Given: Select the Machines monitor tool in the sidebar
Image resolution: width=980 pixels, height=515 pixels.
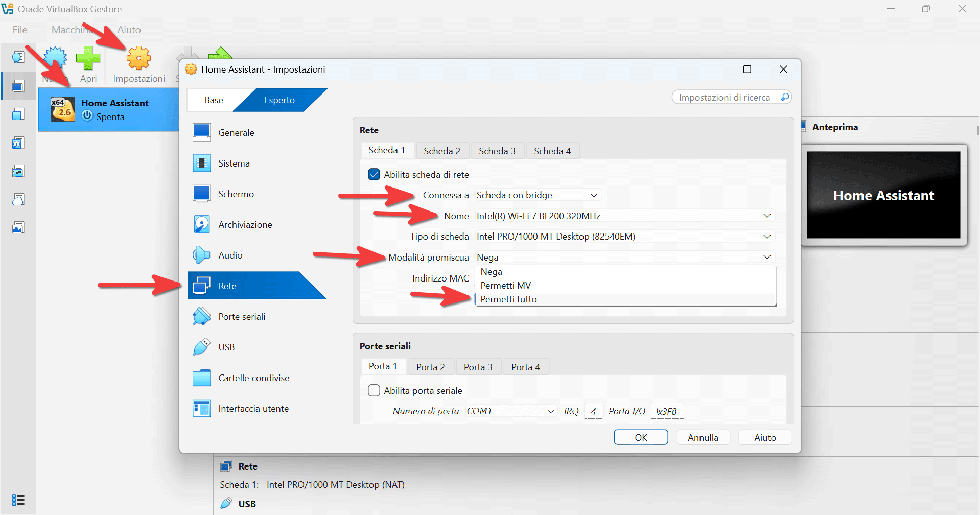Looking at the screenshot, I should [18, 86].
